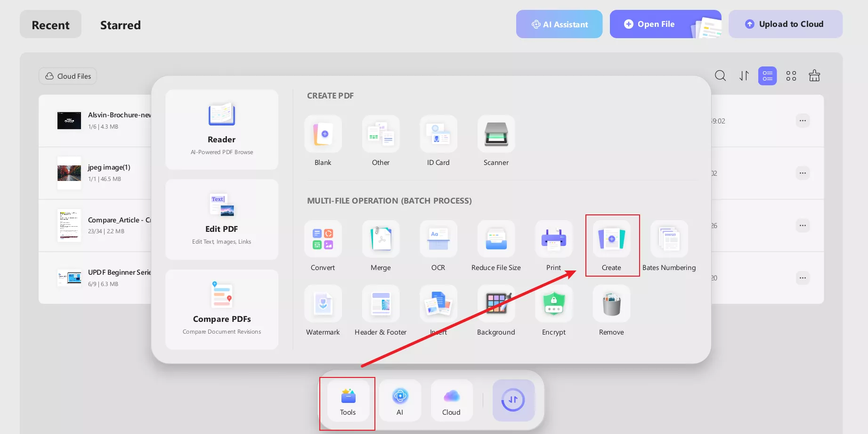Create a PDF from Scanner
Image resolution: width=868 pixels, height=434 pixels.
496,134
